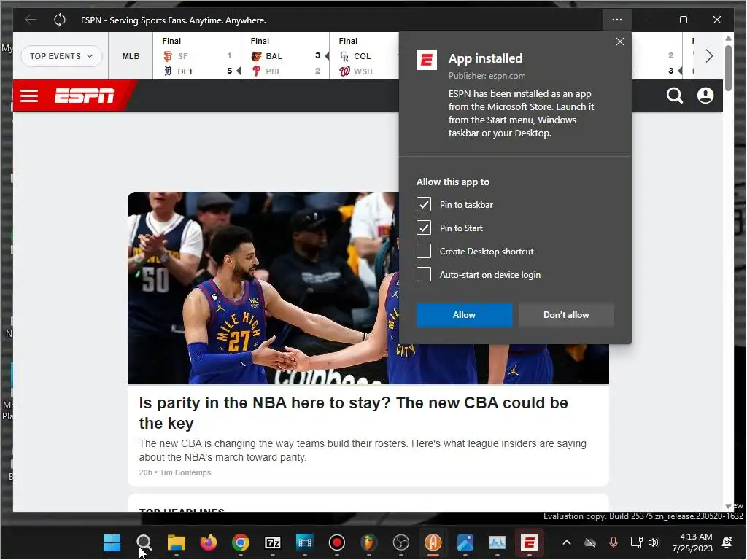747x560 pixels.
Task: Launch Firefox from taskbar
Action: pyautogui.click(x=208, y=542)
